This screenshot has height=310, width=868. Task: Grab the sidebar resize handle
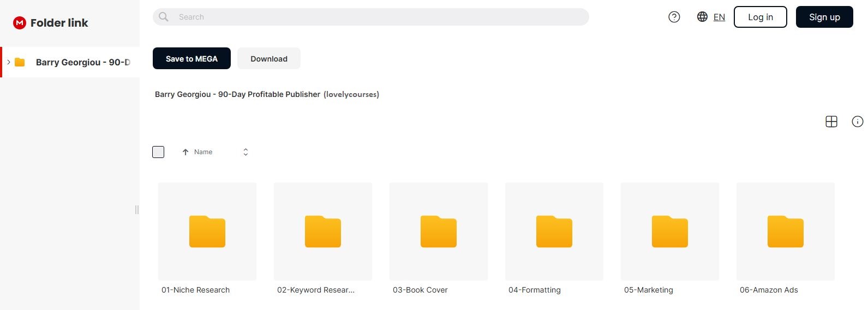pyautogui.click(x=137, y=210)
